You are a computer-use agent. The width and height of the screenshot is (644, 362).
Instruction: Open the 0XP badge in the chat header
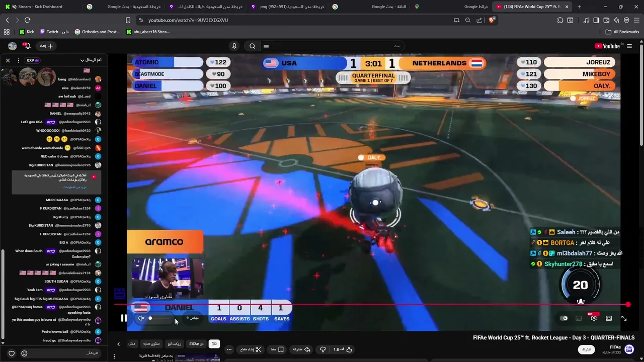[33, 60]
